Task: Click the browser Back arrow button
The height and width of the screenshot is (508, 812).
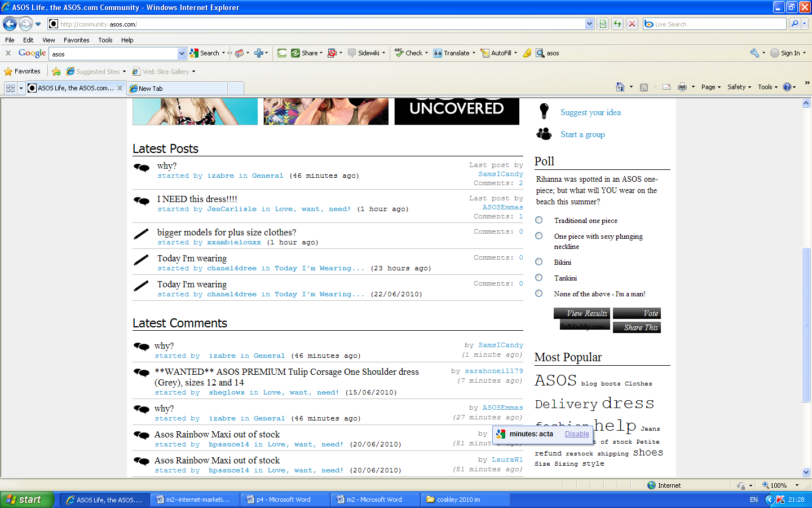Action: tap(10, 24)
